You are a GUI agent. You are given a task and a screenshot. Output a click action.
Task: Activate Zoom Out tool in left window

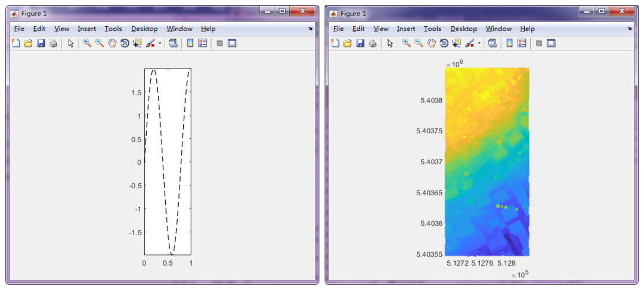[x=100, y=43]
